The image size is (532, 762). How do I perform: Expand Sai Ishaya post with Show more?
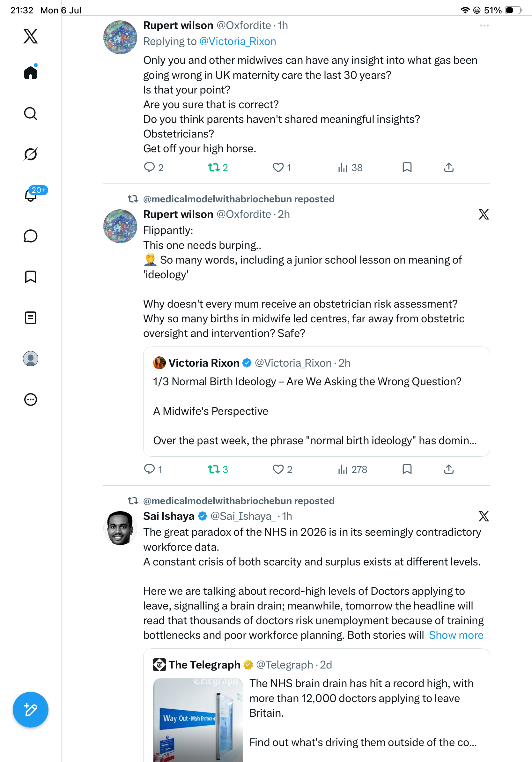pos(456,635)
